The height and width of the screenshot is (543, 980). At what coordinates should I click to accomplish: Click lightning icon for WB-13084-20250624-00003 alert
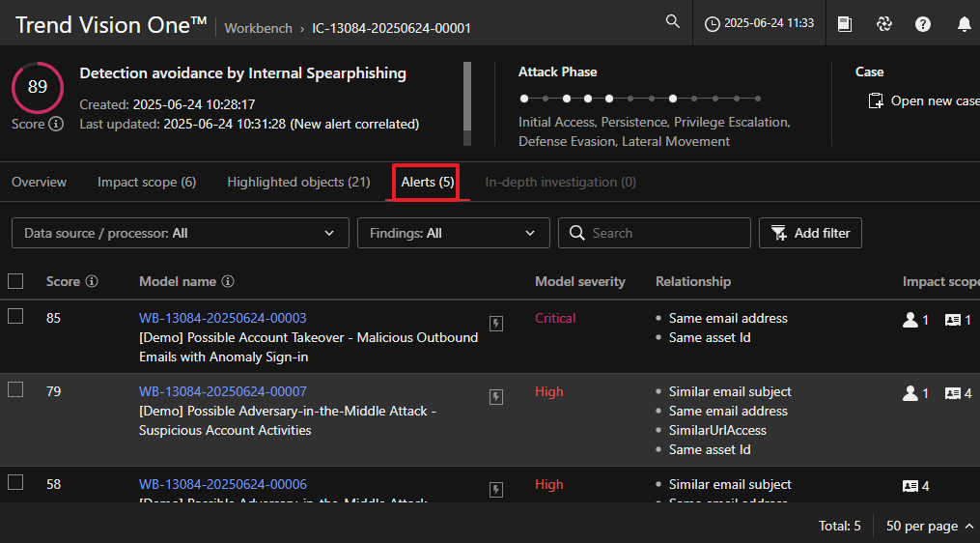[x=496, y=324]
